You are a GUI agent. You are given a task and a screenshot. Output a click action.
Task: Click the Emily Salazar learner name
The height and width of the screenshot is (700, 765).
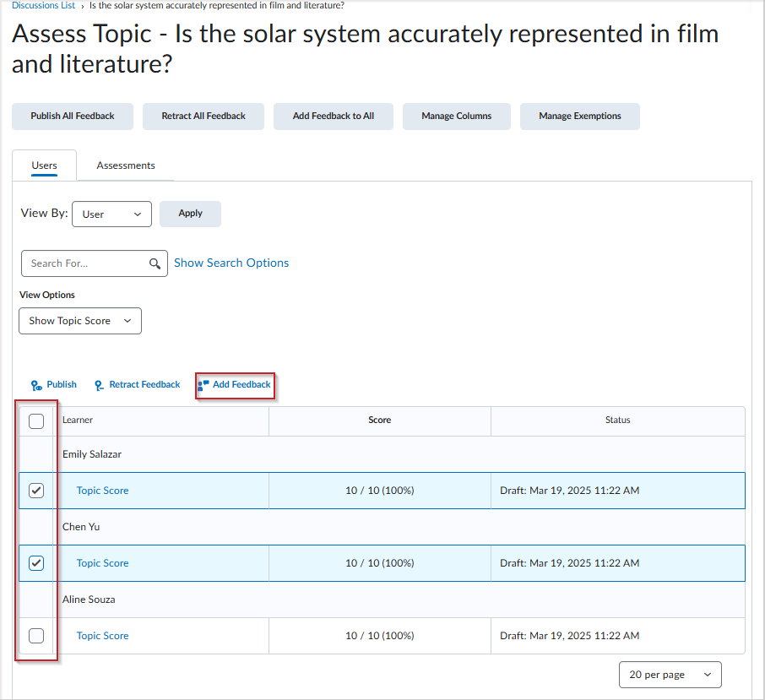pos(92,454)
